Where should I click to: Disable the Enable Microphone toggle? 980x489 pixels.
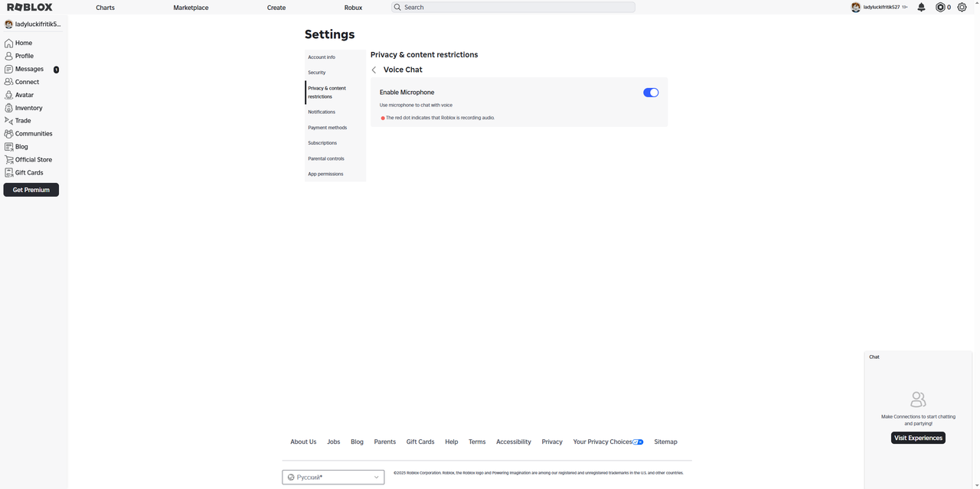[x=651, y=93]
